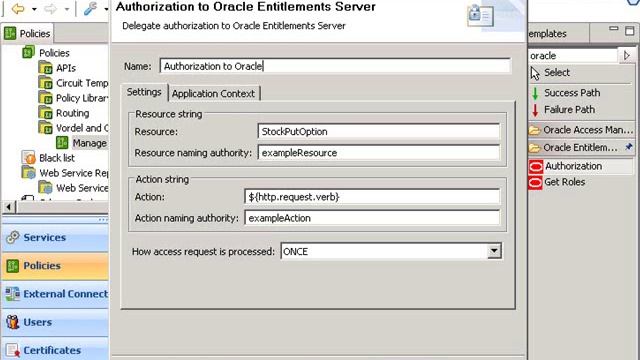Select the Black list tree item text
640x360 pixels.
[x=57, y=158]
